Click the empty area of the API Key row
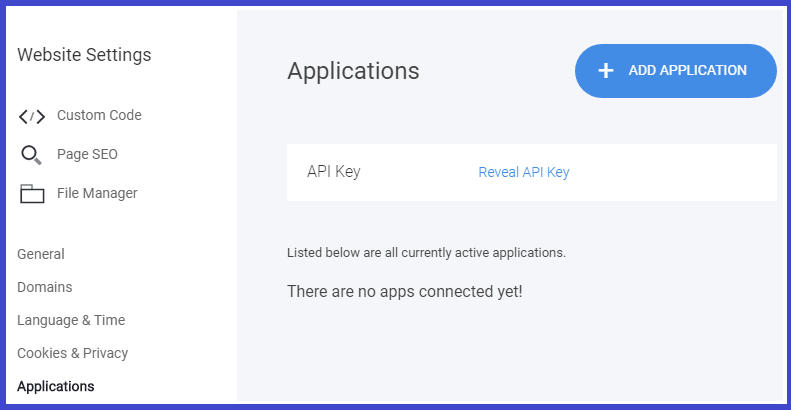791x410 pixels. [671, 172]
